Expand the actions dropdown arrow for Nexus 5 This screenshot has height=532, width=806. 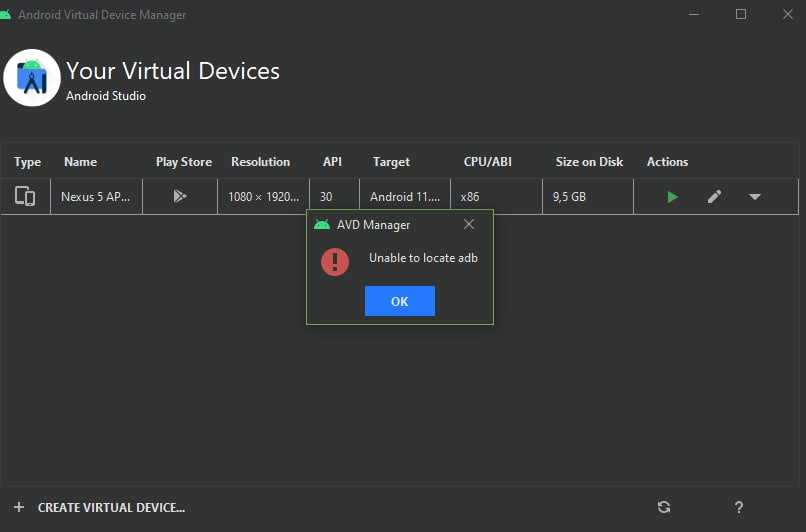[755, 197]
